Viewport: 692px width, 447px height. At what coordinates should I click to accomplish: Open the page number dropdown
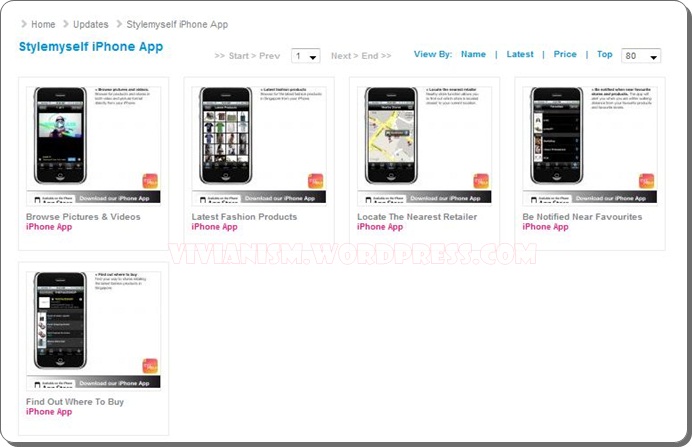click(x=305, y=56)
